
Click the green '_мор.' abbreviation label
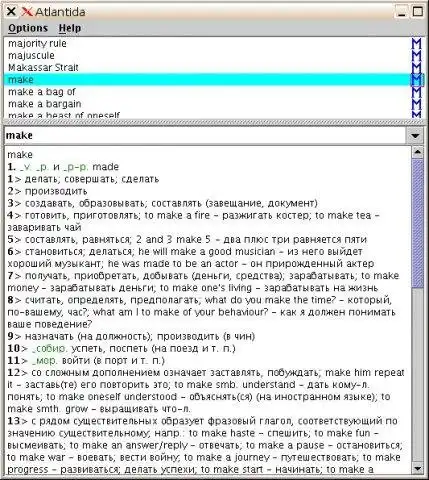[45, 361]
